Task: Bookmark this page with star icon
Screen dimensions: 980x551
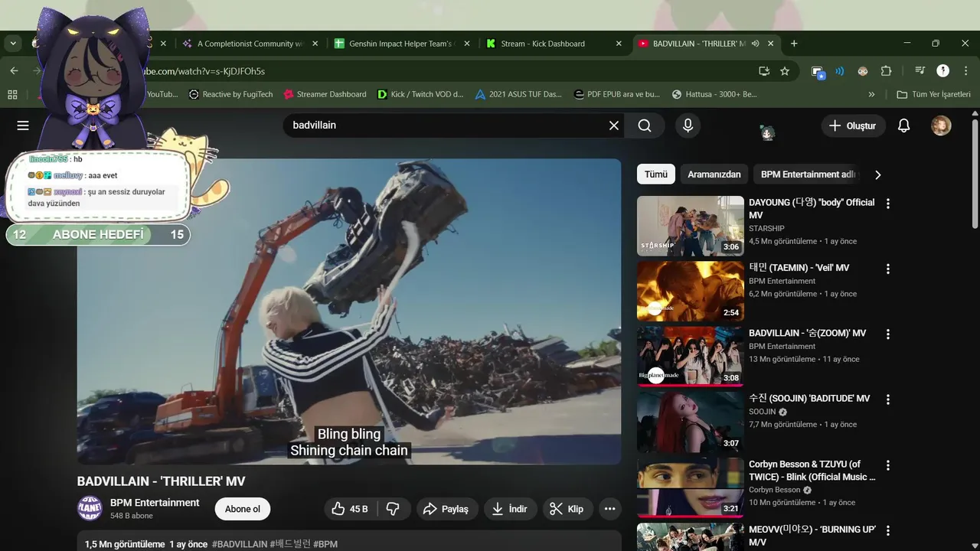Action: (x=785, y=71)
